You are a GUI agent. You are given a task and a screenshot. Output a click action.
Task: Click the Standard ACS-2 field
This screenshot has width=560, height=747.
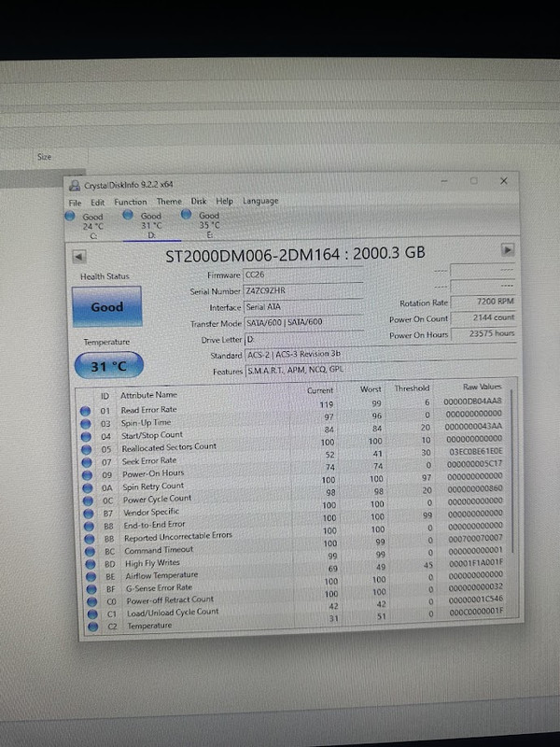[x=381, y=355]
